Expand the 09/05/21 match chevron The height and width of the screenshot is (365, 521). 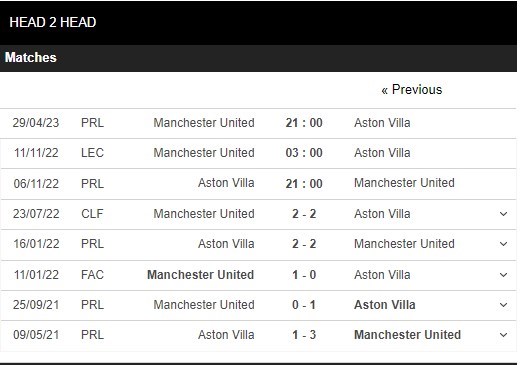[x=503, y=335]
